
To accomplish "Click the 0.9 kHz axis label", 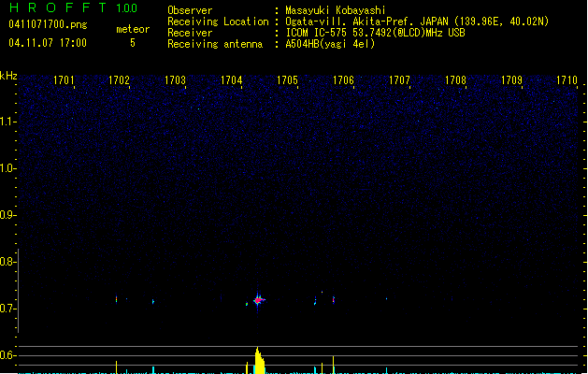I will coord(7,215).
